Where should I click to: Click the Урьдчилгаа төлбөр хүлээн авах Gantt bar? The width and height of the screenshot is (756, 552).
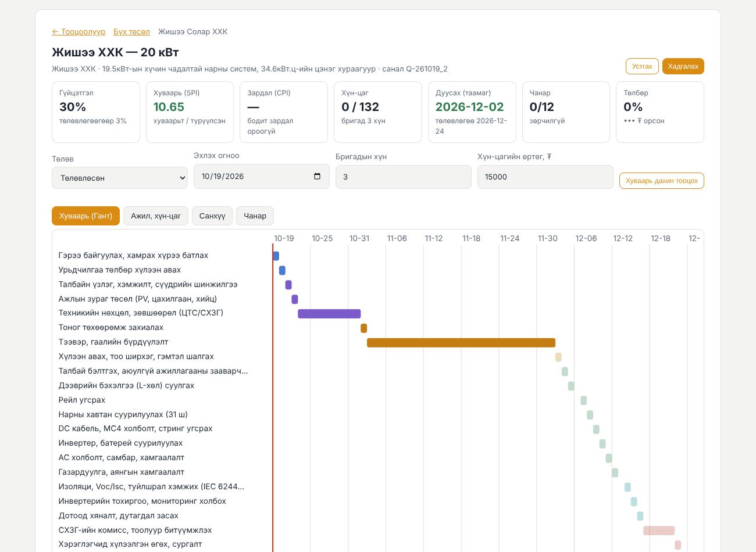pos(282,270)
